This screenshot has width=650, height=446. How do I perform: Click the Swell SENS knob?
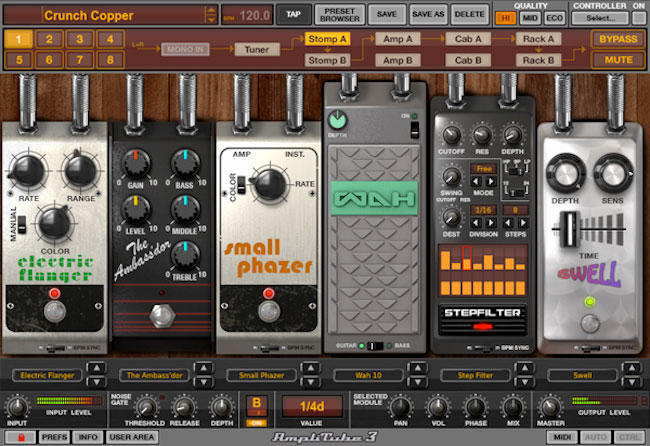pos(613,174)
